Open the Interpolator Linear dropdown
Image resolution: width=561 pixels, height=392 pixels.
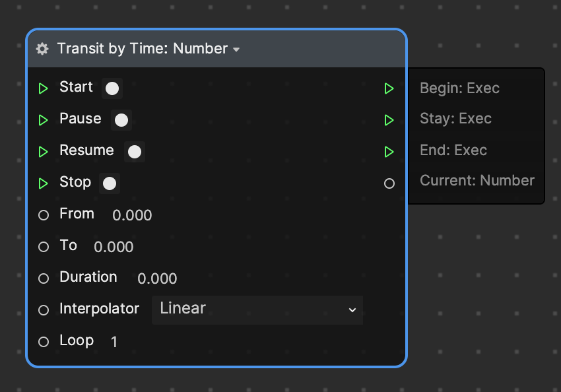(257, 310)
